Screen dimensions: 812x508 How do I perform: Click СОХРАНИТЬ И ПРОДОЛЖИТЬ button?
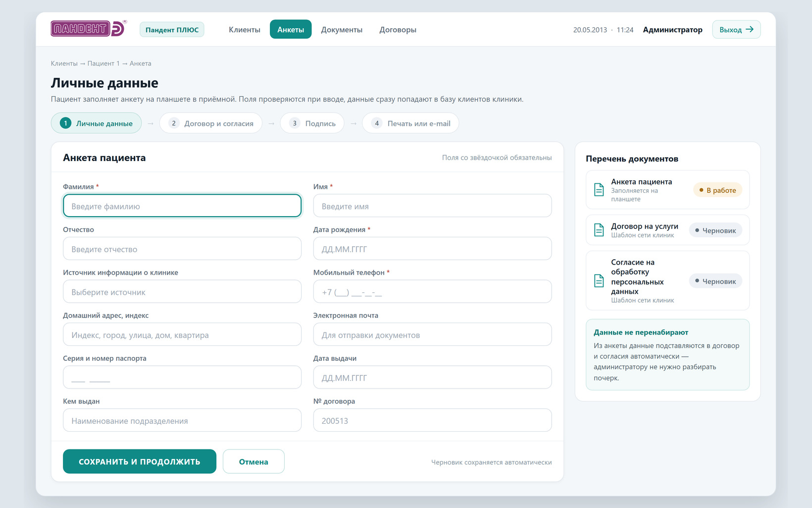coord(140,461)
